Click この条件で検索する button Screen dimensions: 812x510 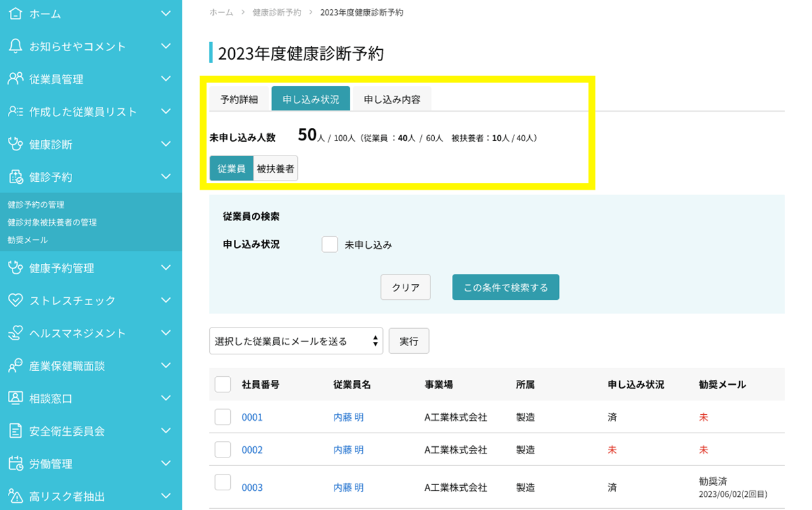[506, 287]
